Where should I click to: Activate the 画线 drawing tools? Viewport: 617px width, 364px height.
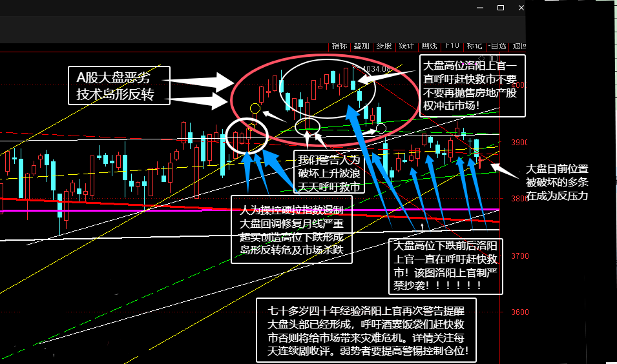429,46
